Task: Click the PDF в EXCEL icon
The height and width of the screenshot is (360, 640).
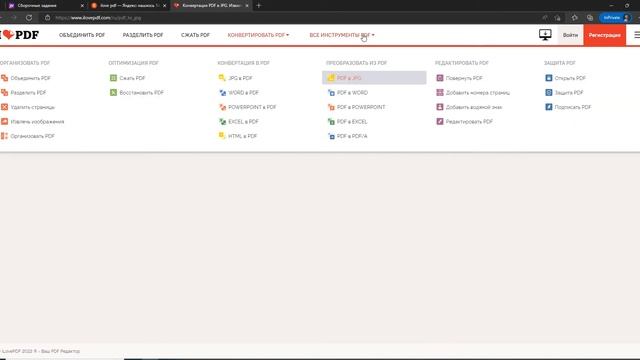Action: tap(331, 122)
